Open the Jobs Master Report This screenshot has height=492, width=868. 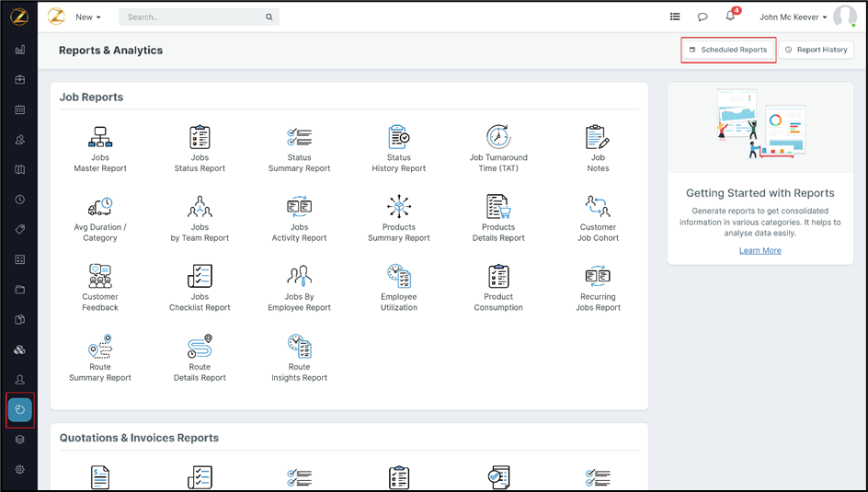[100, 149]
